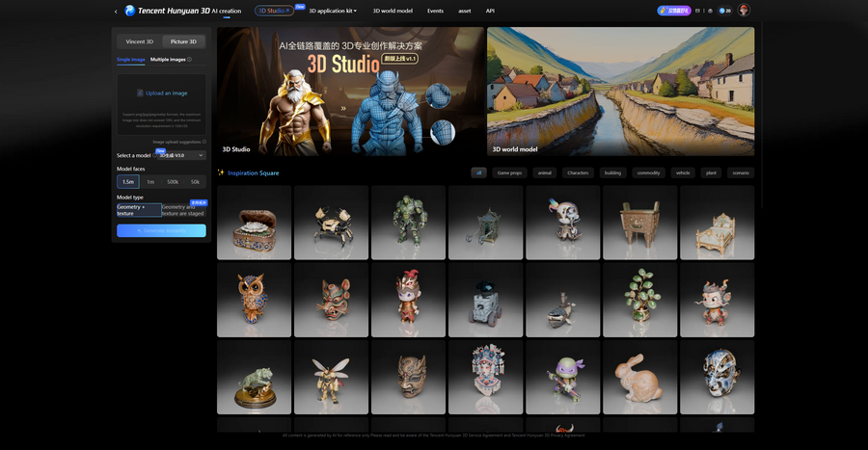The height and width of the screenshot is (450, 868).
Task: Open the mechanical crab model
Action: tap(331, 223)
